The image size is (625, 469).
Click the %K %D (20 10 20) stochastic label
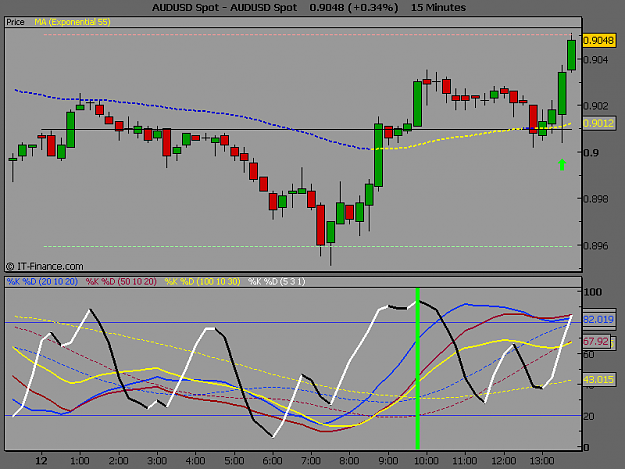[42, 282]
